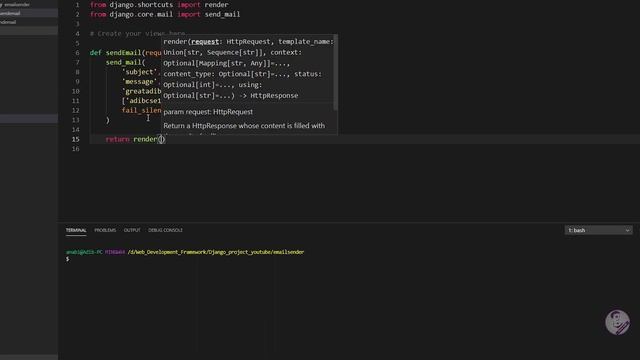The height and width of the screenshot is (360, 640).
Task: Click the terminal path ending in emailsender
Action: [x=216, y=252]
